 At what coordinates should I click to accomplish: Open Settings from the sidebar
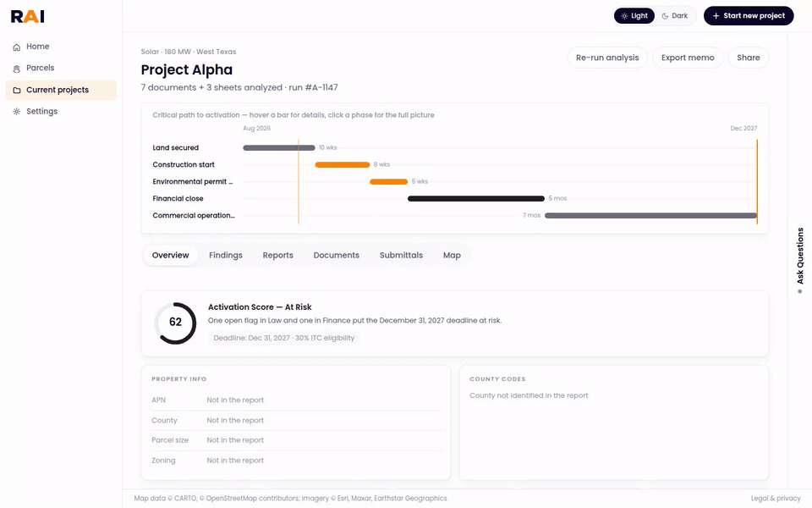(61, 112)
